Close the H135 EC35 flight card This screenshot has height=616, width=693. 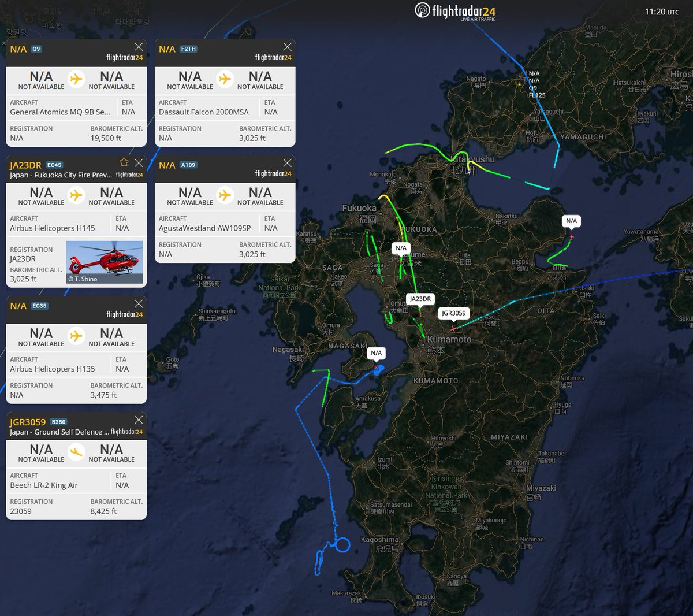coord(139,304)
